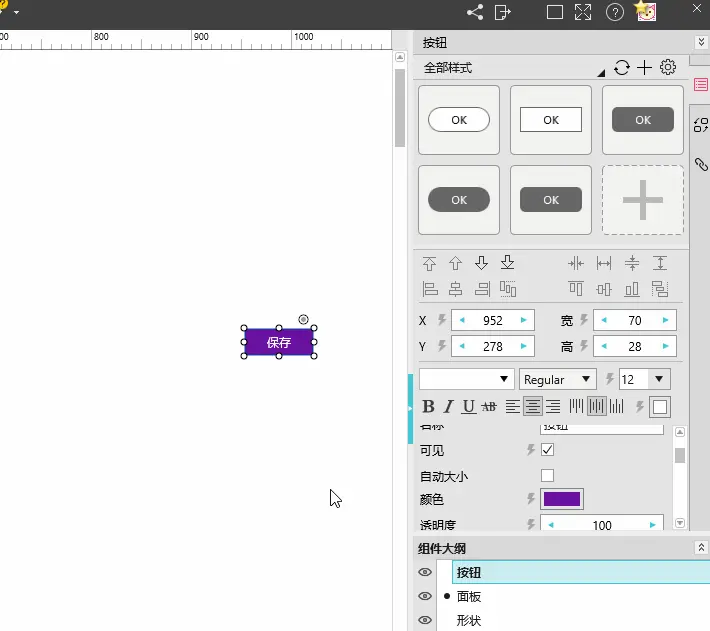Screen dimensions: 710x631
Task: Select the dark OK style in top row
Action: (643, 120)
